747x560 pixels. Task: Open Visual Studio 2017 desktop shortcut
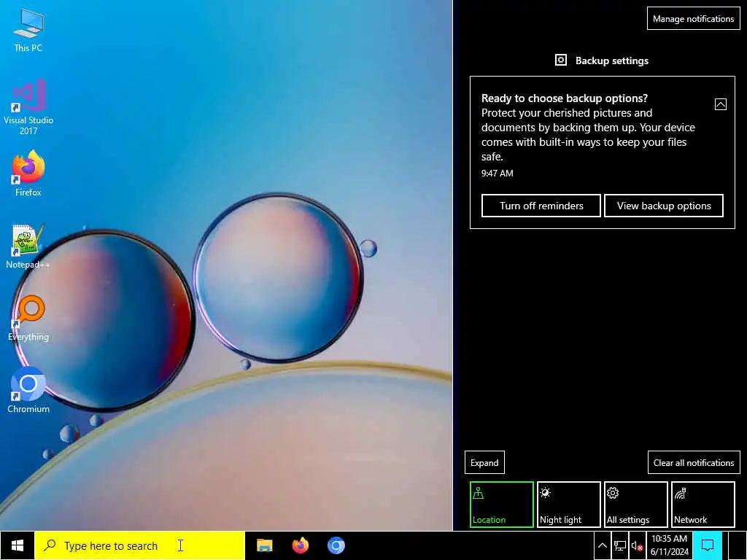click(x=28, y=107)
